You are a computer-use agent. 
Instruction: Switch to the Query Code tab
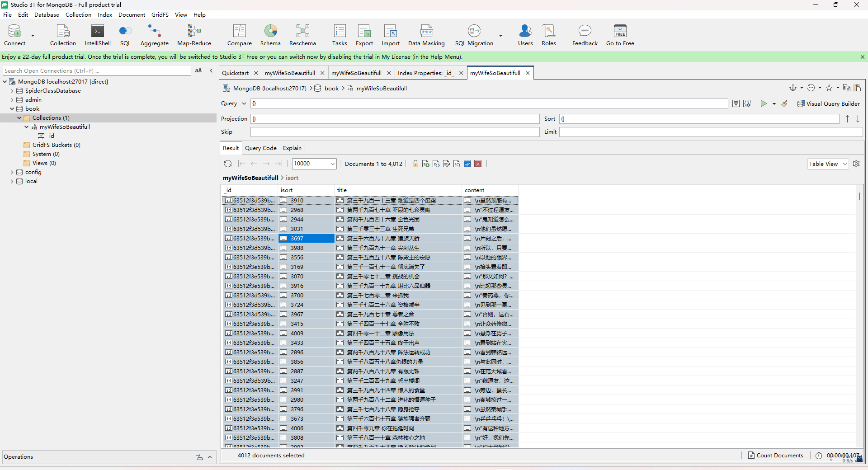pyautogui.click(x=260, y=148)
